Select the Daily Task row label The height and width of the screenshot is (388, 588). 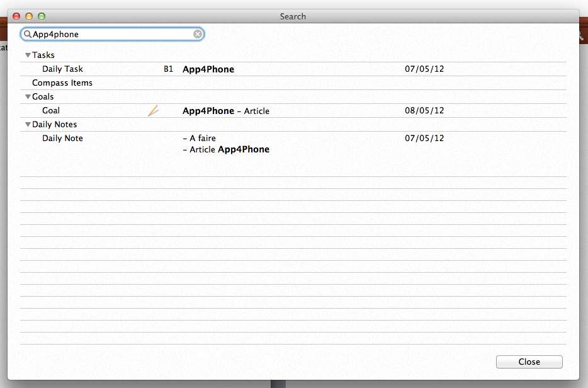click(x=62, y=69)
